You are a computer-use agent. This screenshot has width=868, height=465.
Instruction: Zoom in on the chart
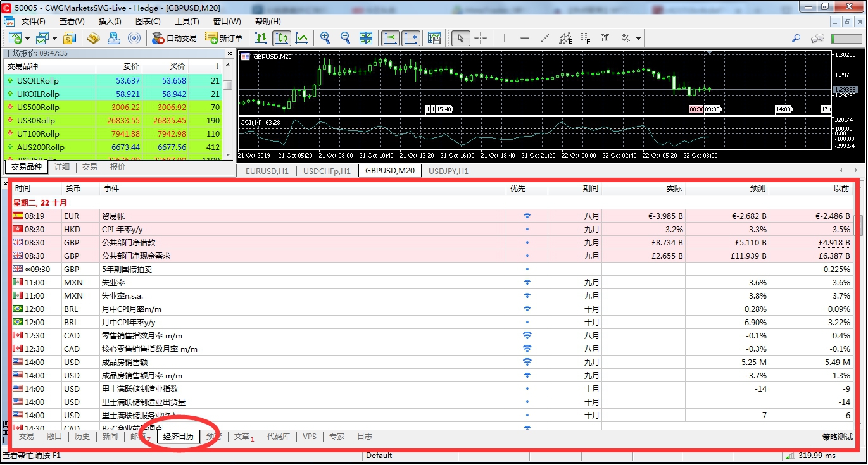pyautogui.click(x=325, y=39)
